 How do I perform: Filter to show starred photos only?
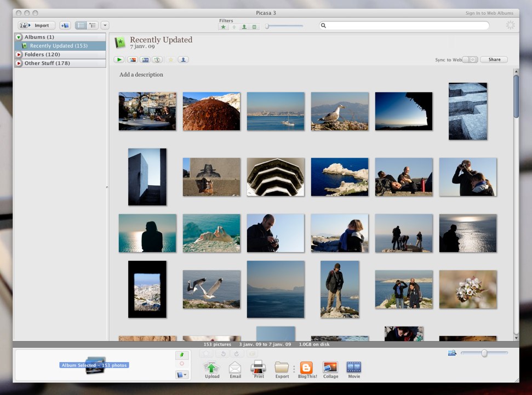pos(223,27)
